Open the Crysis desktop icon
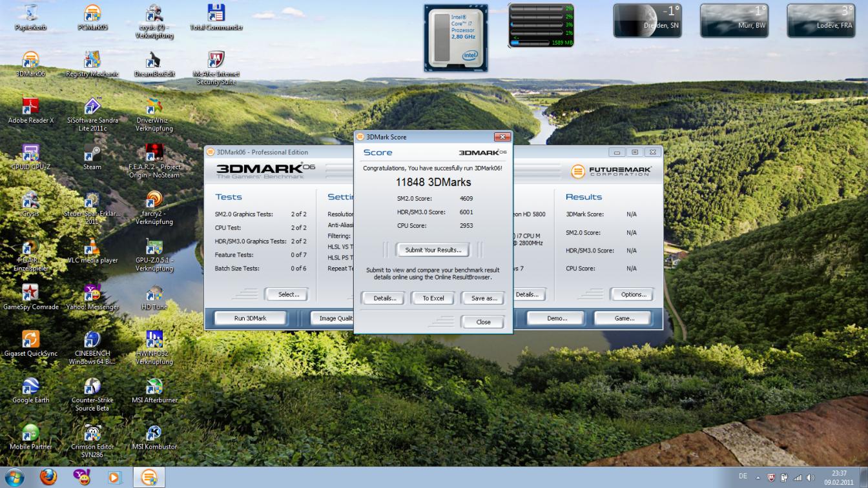Viewport: 868px width, 488px height. [30, 203]
